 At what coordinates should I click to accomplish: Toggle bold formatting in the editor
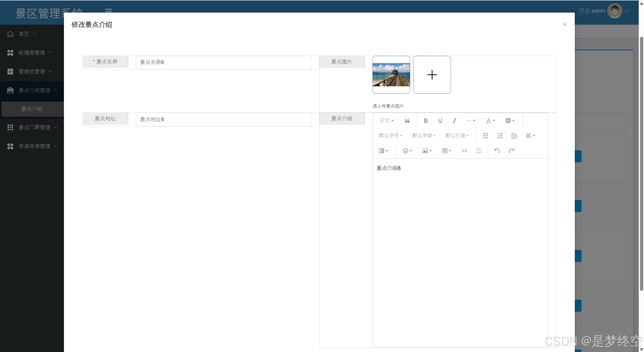[426, 121]
